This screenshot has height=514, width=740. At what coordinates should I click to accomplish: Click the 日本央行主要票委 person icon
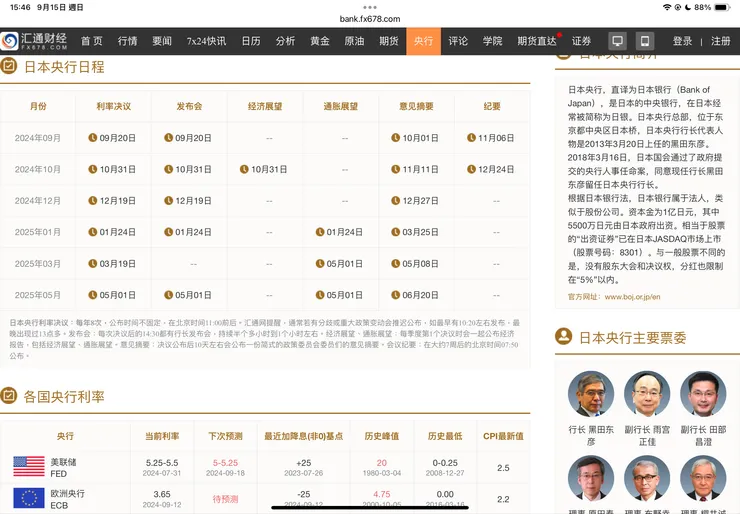(563, 337)
